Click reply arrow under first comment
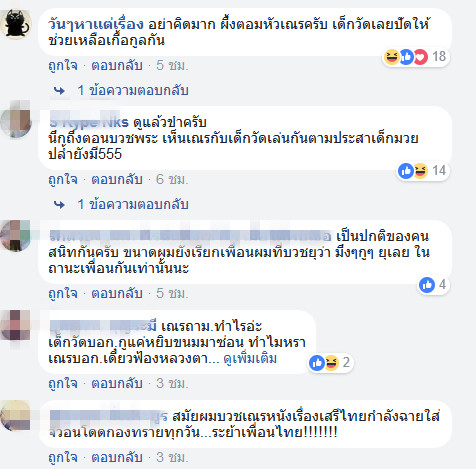Image resolution: width=476 pixels, height=469 pixels. point(59,91)
